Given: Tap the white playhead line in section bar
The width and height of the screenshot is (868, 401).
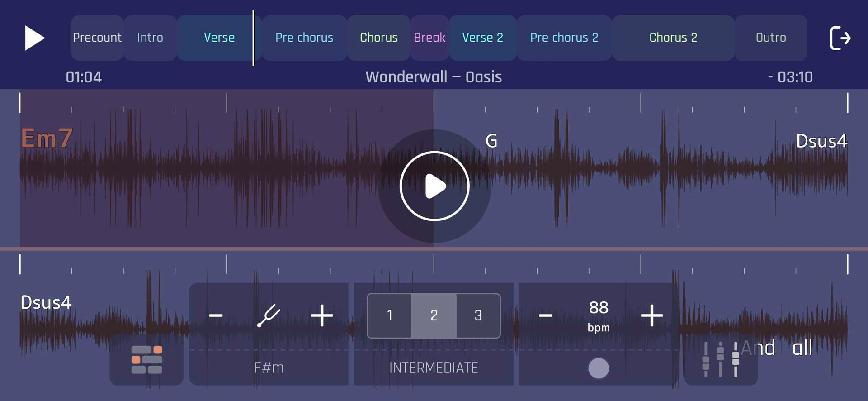Looking at the screenshot, I should point(253,38).
